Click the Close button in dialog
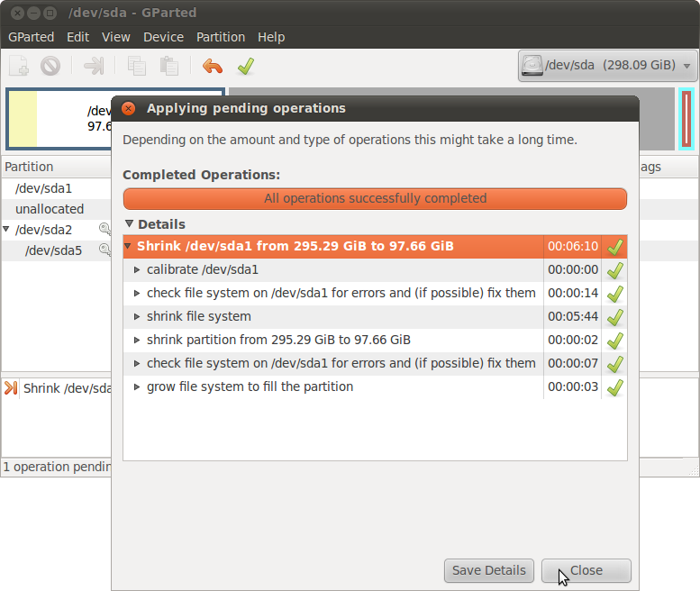The height and width of the screenshot is (591, 700). coord(586,570)
